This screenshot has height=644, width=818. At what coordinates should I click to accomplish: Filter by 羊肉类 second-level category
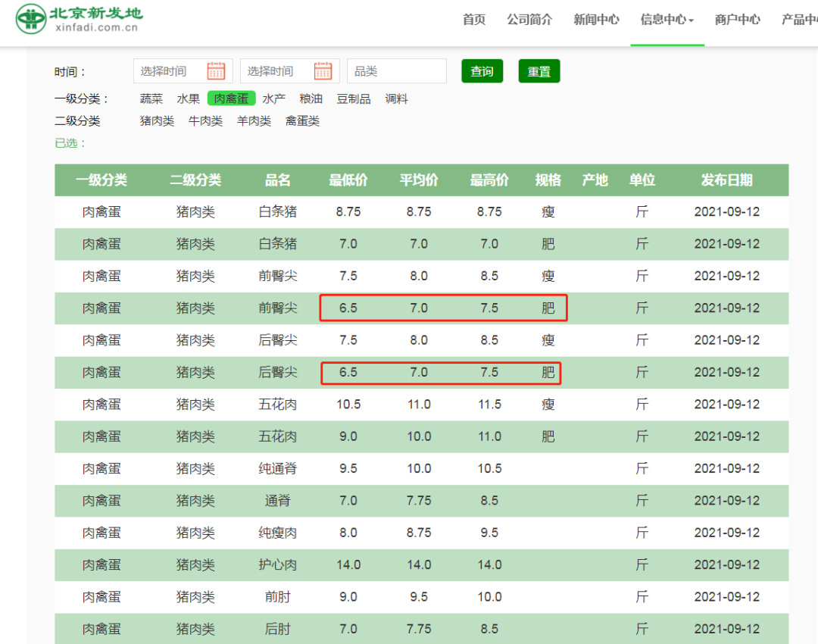(254, 121)
